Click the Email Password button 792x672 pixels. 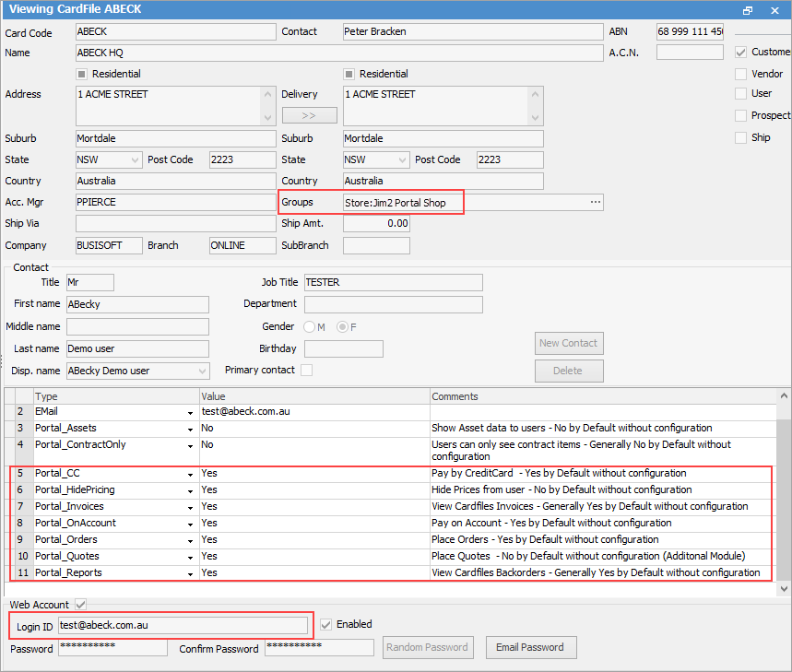click(x=530, y=647)
